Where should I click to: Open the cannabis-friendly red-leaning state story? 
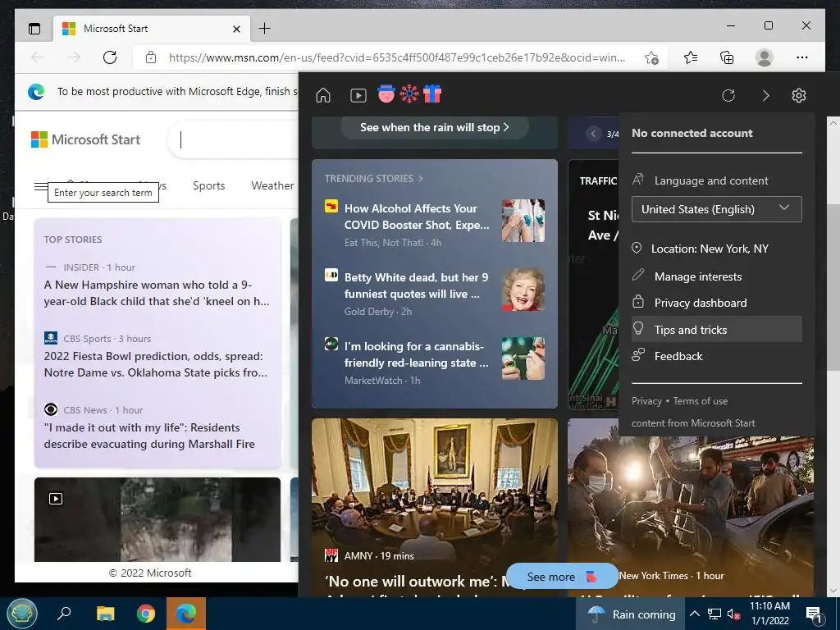pos(416,354)
